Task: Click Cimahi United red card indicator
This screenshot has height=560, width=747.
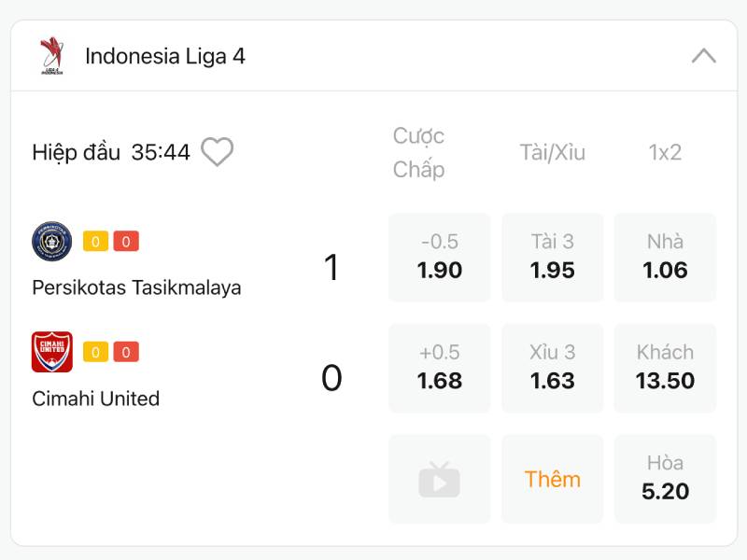Action: [x=126, y=352]
